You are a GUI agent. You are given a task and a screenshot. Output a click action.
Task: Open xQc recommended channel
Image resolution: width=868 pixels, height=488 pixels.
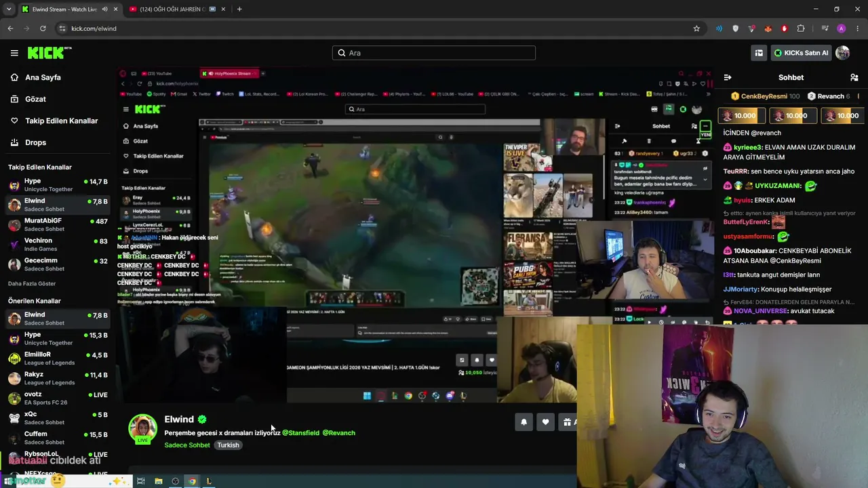pos(58,418)
